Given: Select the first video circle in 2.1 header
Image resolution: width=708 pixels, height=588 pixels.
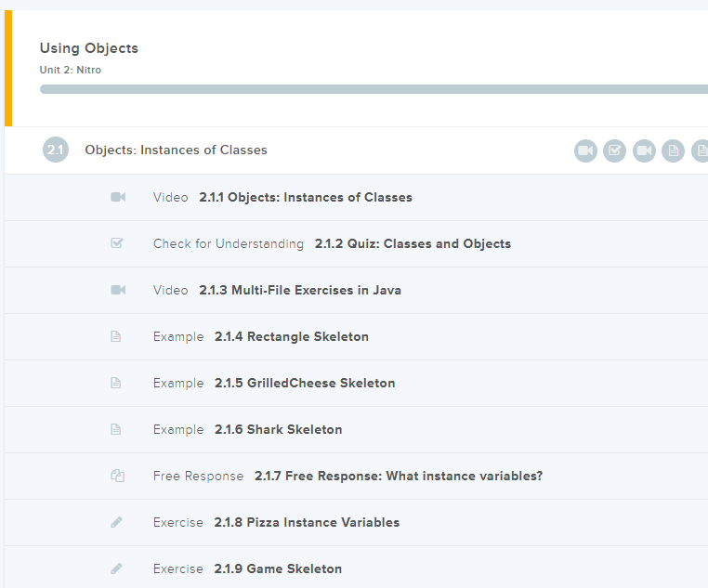Looking at the screenshot, I should (x=585, y=150).
